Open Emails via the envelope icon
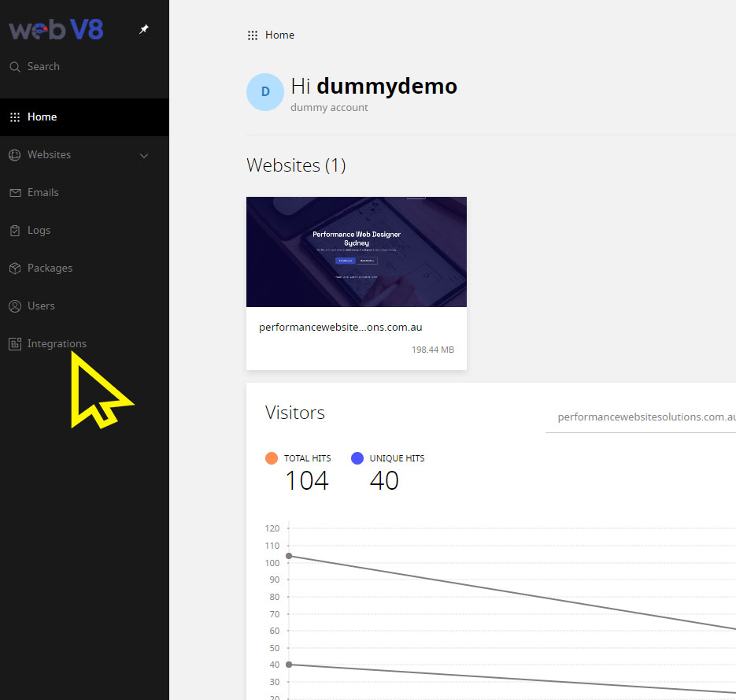Viewport: 736px width, 700px height. pos(15,192)
